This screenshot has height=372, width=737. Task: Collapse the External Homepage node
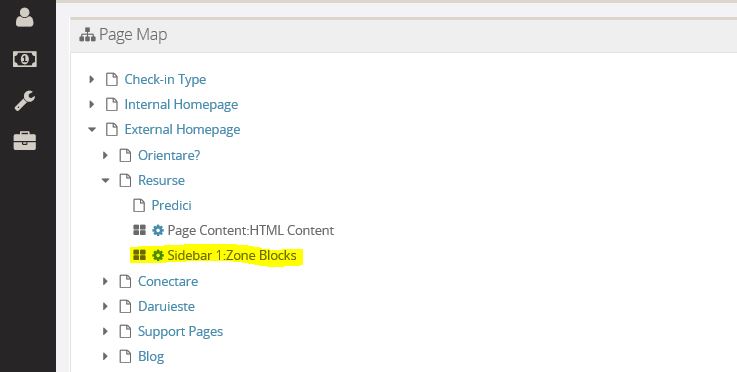pyautogui.click(x=92, y=129)
